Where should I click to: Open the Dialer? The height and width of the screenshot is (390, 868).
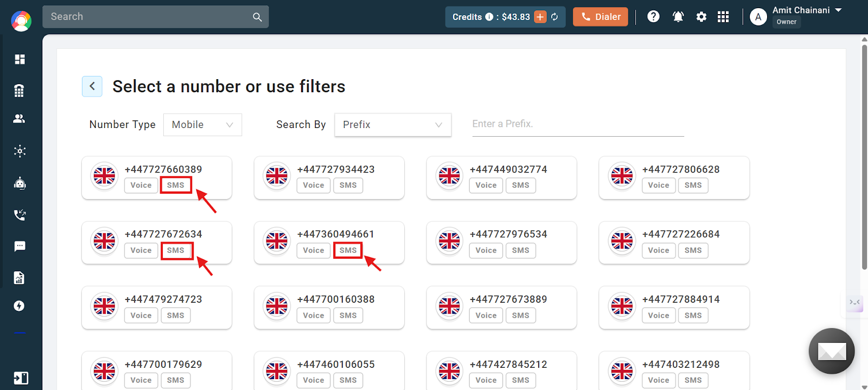601,17
